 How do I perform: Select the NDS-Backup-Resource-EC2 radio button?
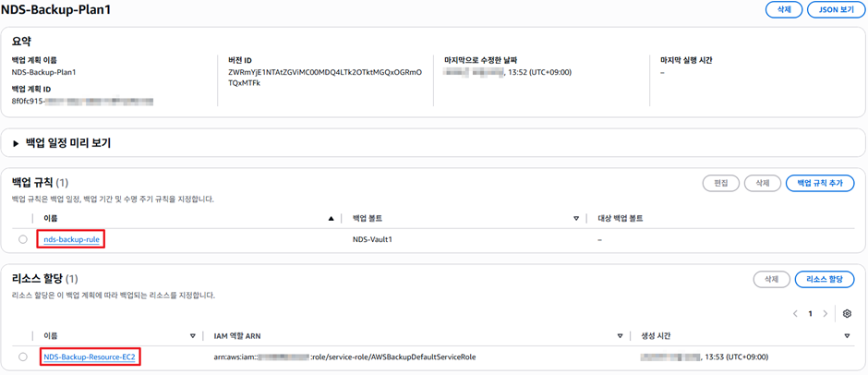point(23,357)
